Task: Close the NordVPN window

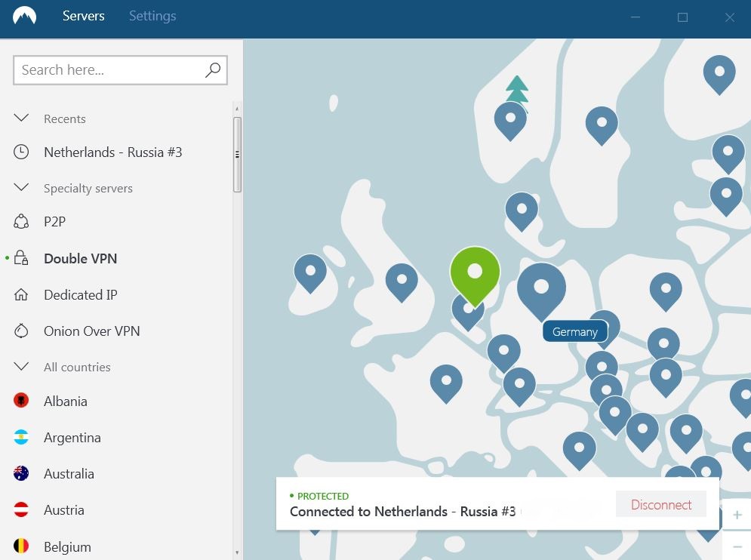Action: (729, 17)
